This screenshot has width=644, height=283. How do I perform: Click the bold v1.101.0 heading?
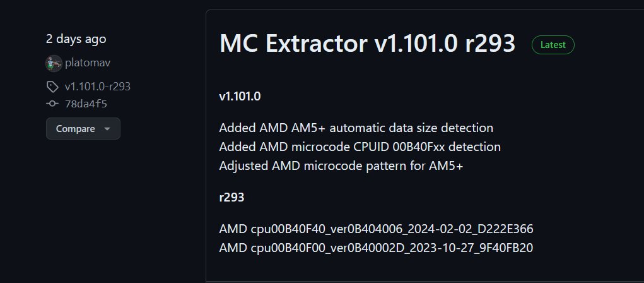click(x=240, y=97)
